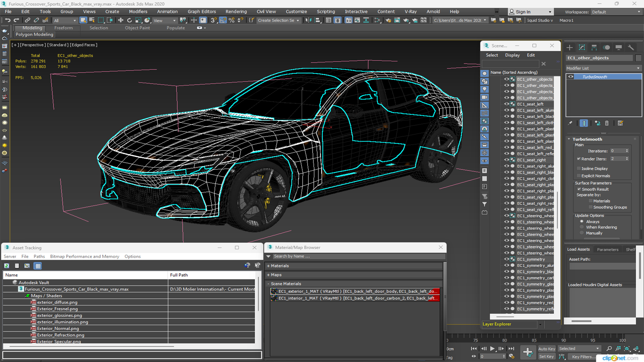Open Display menu in Scene Explorer
The width and height of the screenshot is (644, 362).
coord(512,55)
